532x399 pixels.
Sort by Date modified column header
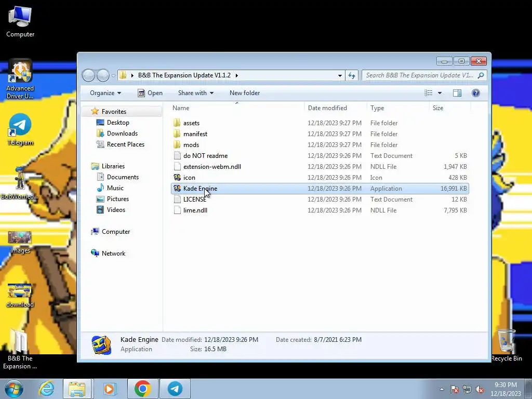click(336, 108)
